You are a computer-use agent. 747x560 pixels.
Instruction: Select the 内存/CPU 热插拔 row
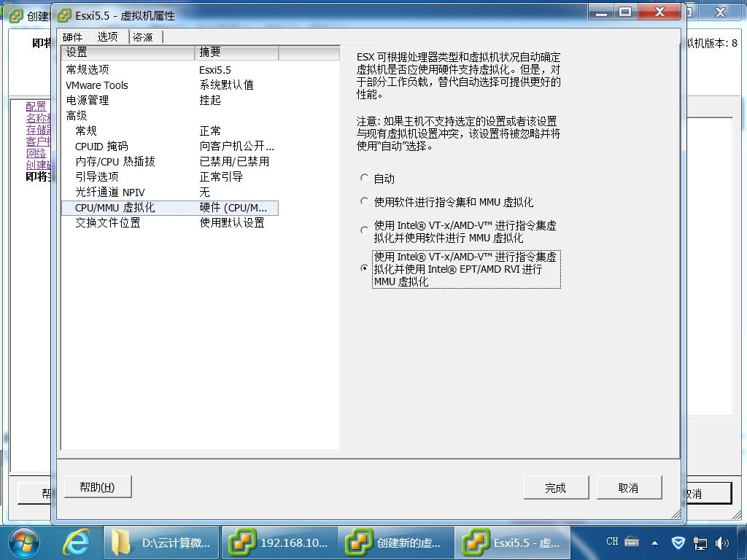click(x=169, y=161)
